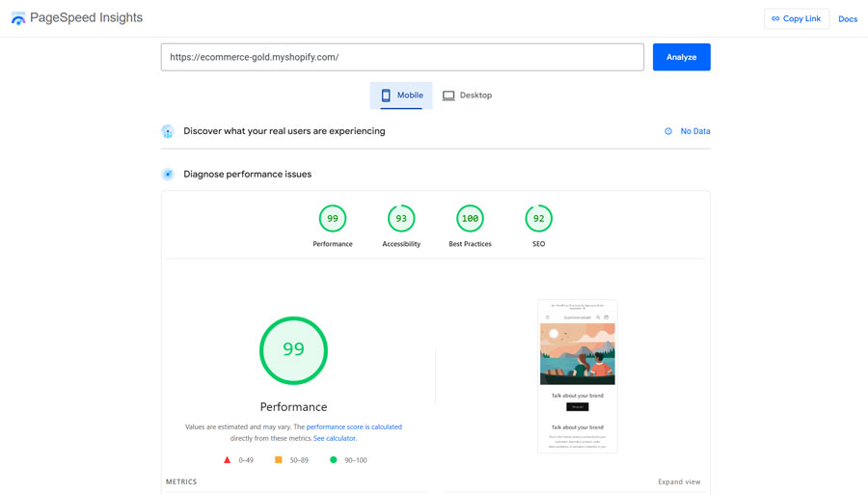Viewport: 868px width, 495px height.
Task: Open the See calculator link
Action: [x=334, y=438]
